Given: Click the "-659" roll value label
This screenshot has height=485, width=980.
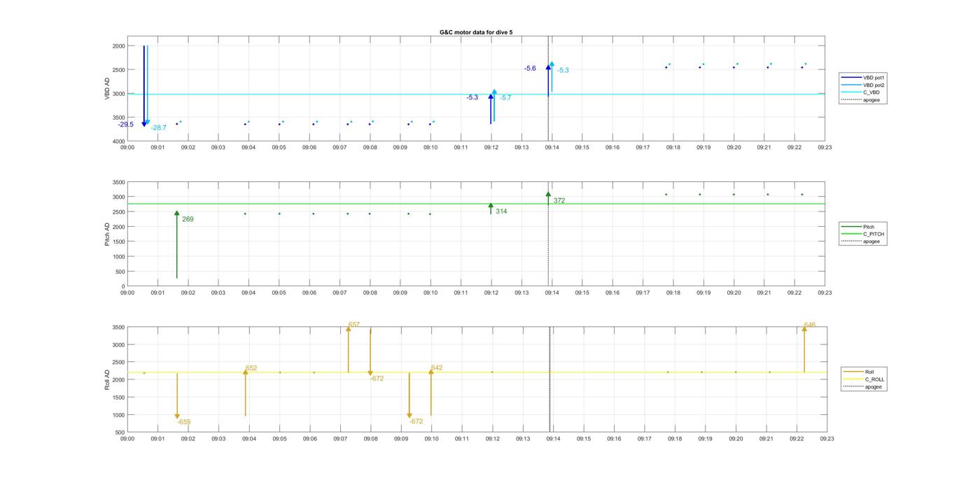Looking at the screenshot, I should [183, 422].
